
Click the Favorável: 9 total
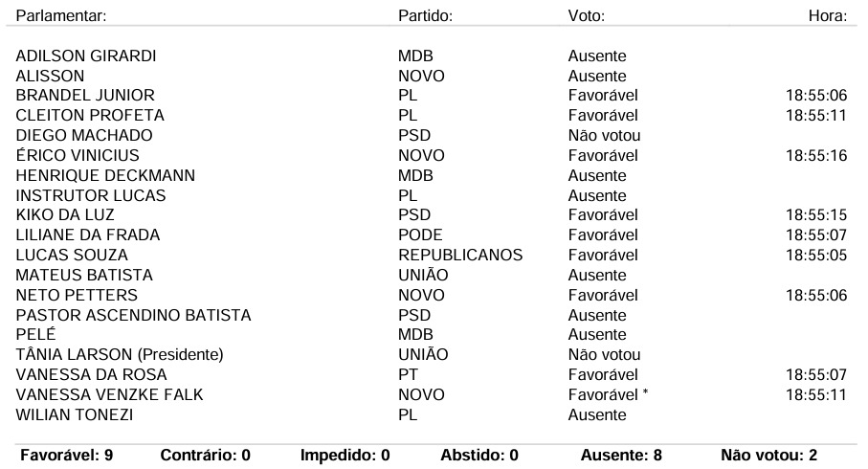click(66, 456)
